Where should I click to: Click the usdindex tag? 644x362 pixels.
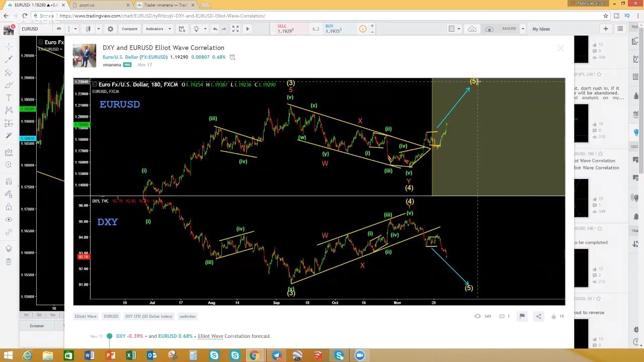tap(188, 316)
